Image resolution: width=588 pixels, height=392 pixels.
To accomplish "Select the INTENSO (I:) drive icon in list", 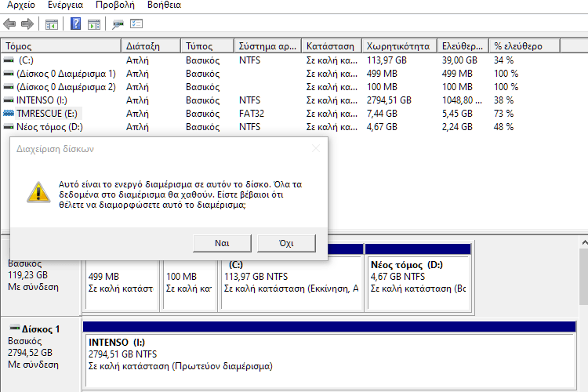I will pyautogui.click(x=9, y=100).
